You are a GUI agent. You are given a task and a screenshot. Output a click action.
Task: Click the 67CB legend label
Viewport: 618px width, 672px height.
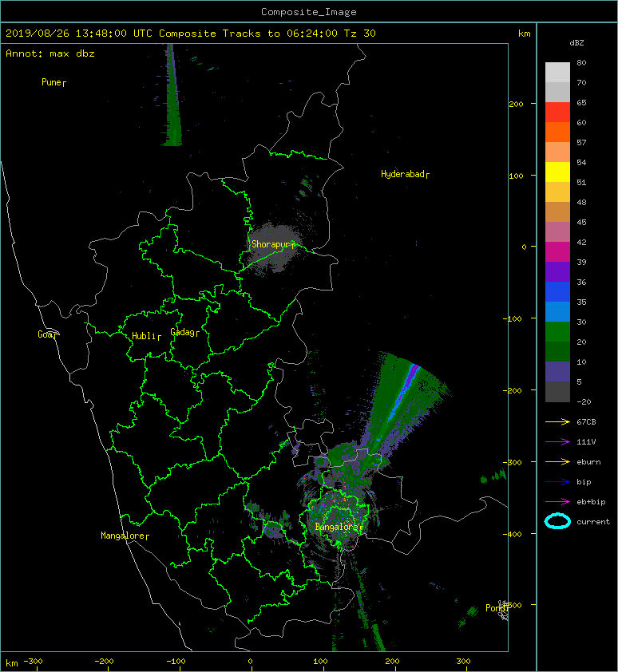586,421
